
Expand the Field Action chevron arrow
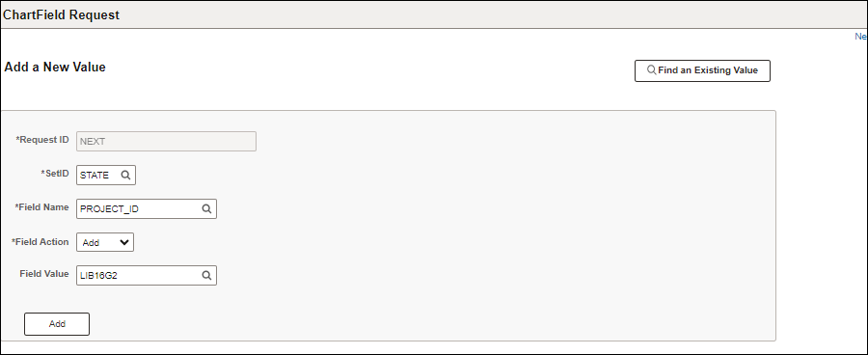(x=124, y=242)
